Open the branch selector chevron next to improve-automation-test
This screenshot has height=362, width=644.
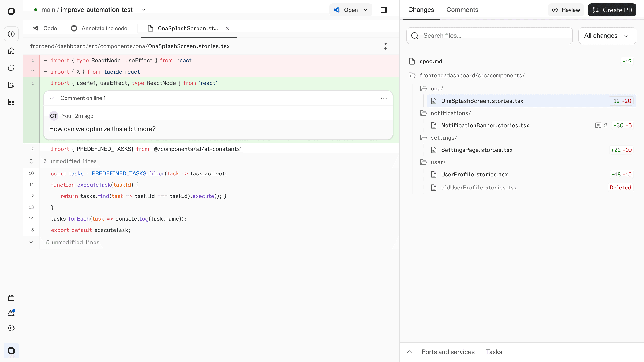[x=144, y=10]
